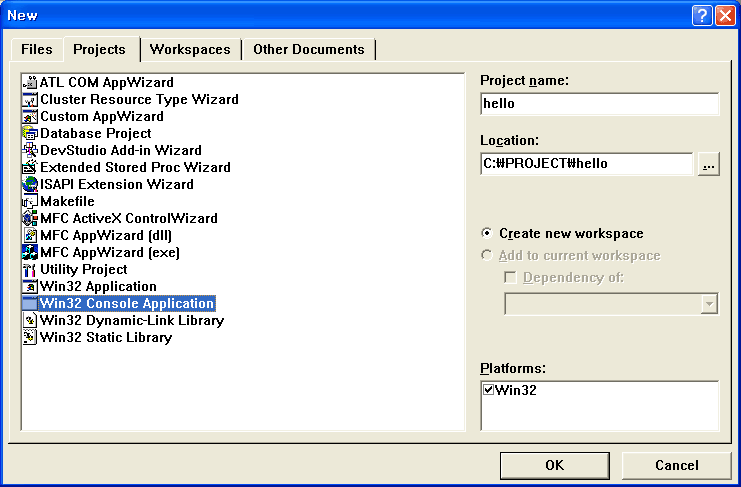Open the Dependency of dropdown list
This screenshot has height=487, width=741.
[709, 304]
